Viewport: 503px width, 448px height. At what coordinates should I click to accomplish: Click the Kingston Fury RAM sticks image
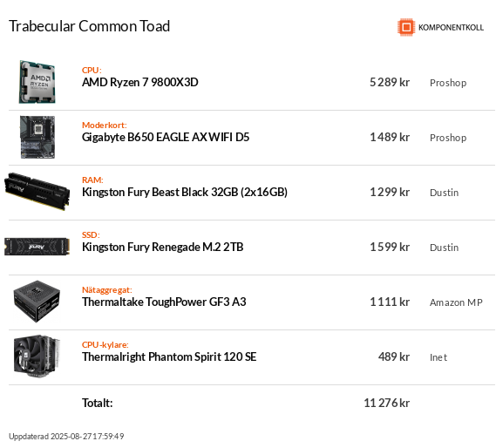(x=37, y=192)
